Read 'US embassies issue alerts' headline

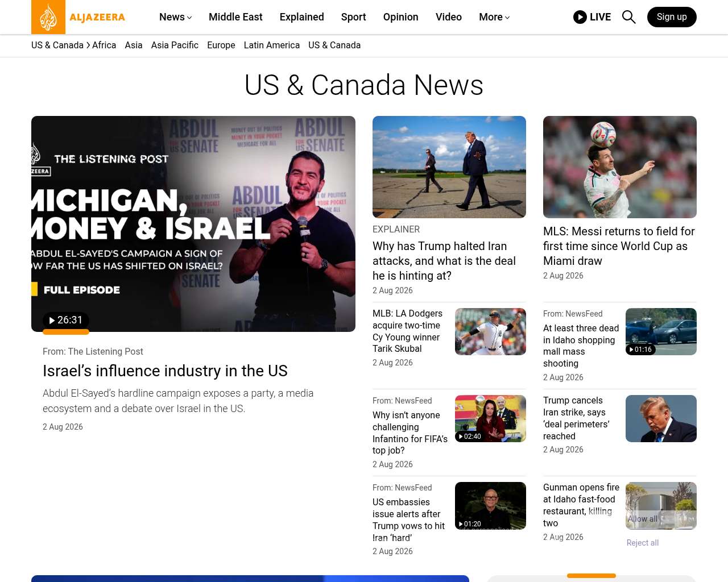click(408, 519)
